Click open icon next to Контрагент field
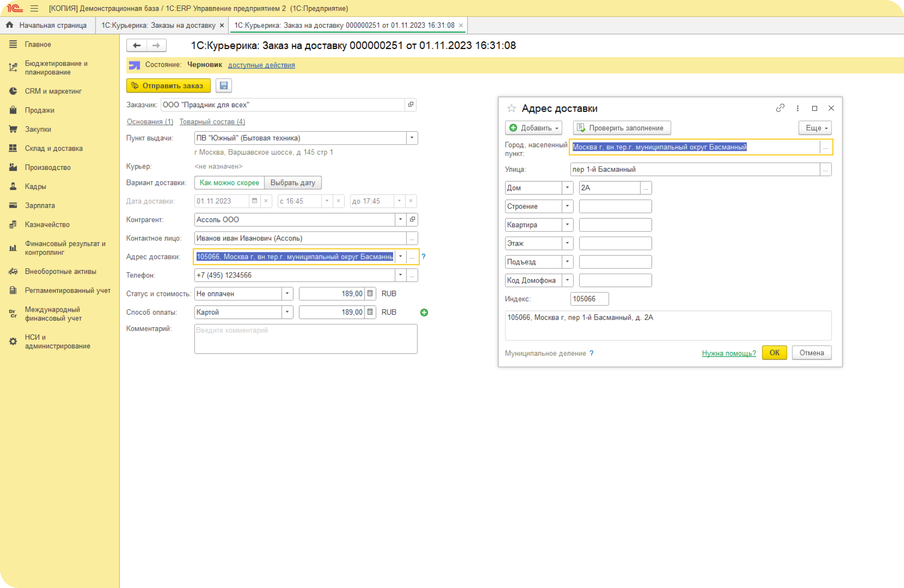This screenshot has height=588, width=904. tap(412, 220)
